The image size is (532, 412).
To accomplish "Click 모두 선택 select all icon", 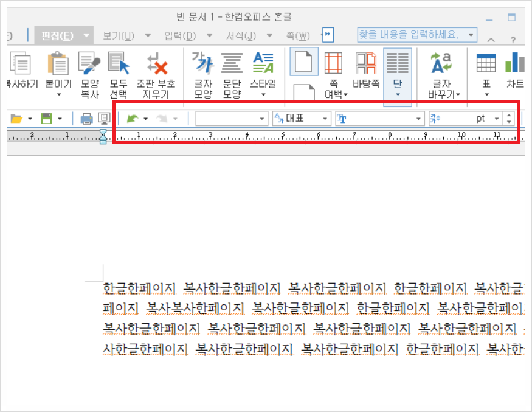I will click(x=119, y=63).
